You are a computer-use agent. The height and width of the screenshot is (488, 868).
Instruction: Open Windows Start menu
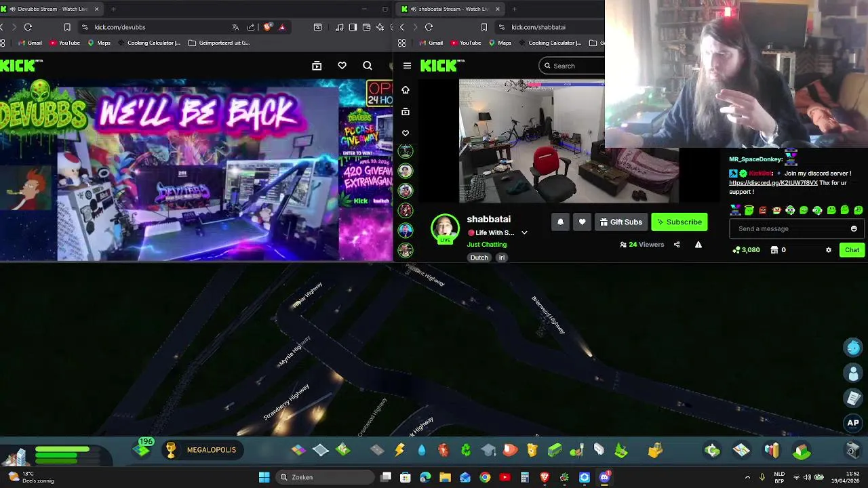264,477
